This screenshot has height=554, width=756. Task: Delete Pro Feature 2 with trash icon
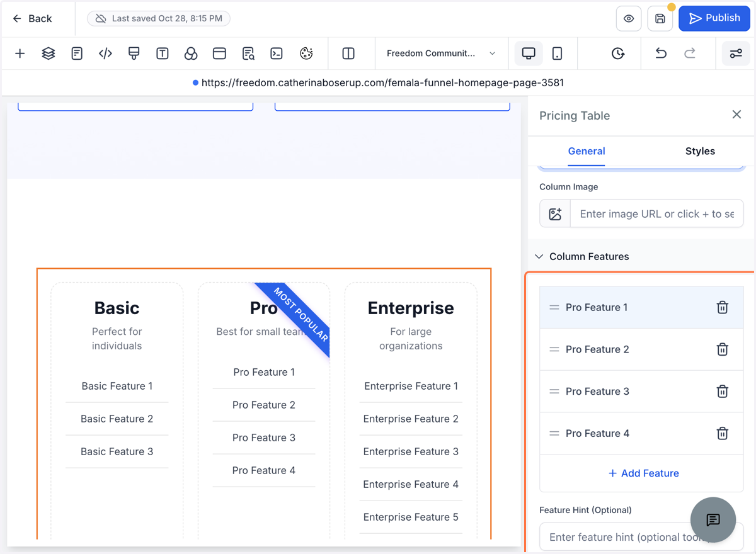(723, 349)
